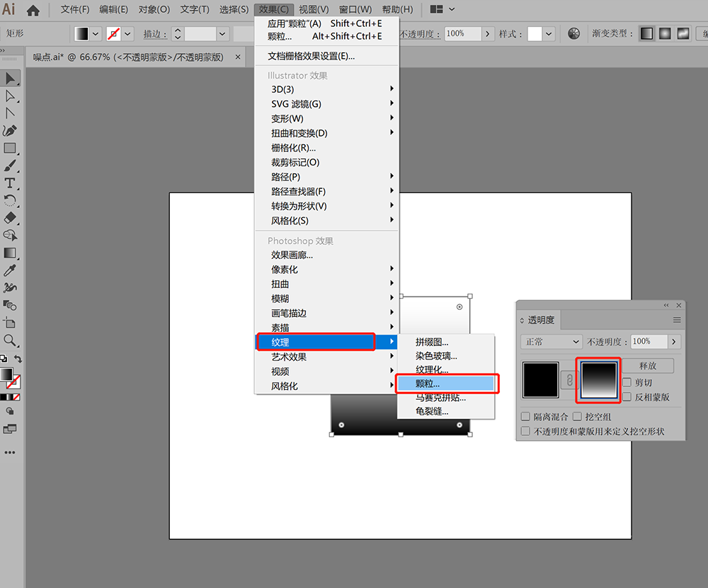Check the 隔离混合 option
The height and width of the screenshot is (588, 708).
tap(525, 416)
